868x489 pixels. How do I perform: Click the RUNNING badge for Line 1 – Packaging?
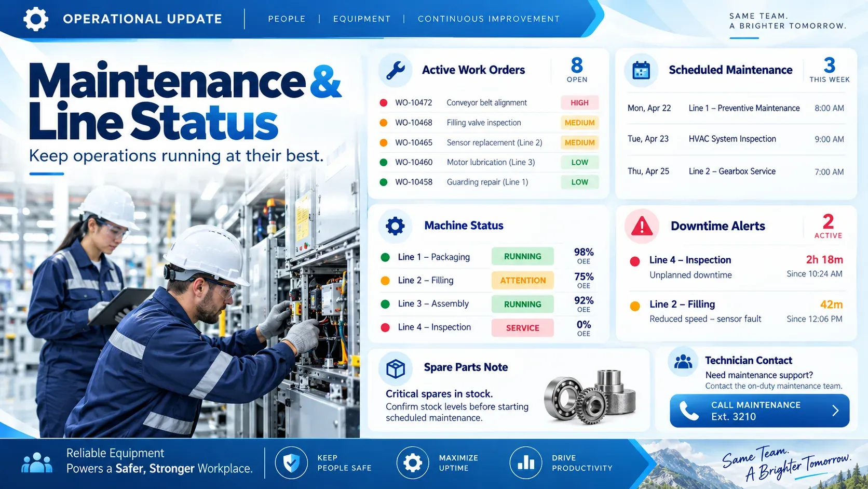[x=523, y=257]
